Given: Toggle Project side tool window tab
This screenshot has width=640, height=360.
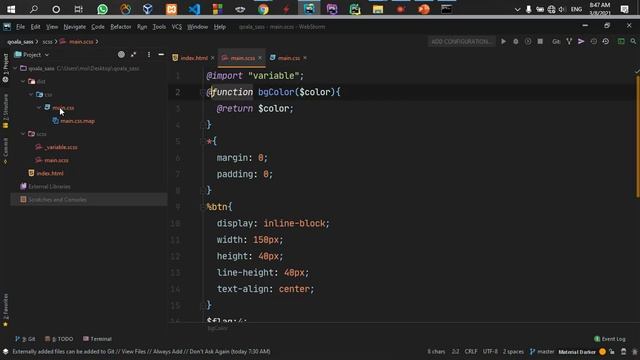Looking at the screenshot, I should [5, 67].
